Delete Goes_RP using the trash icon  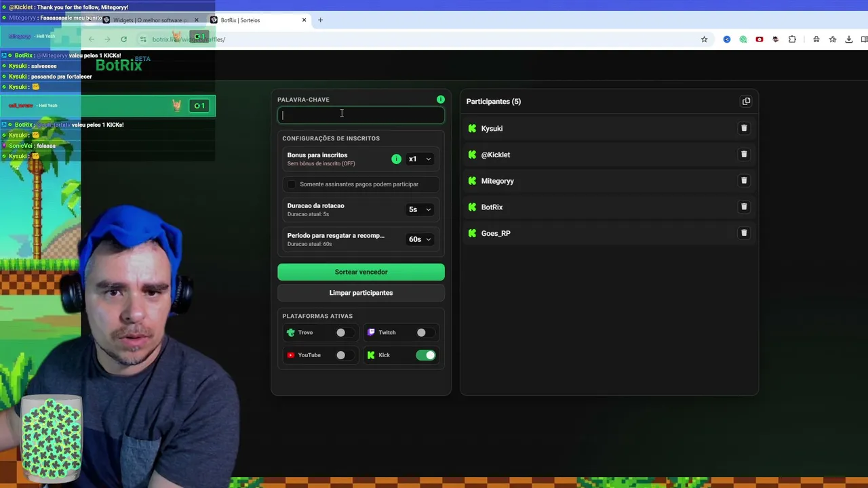pos(744,233)
